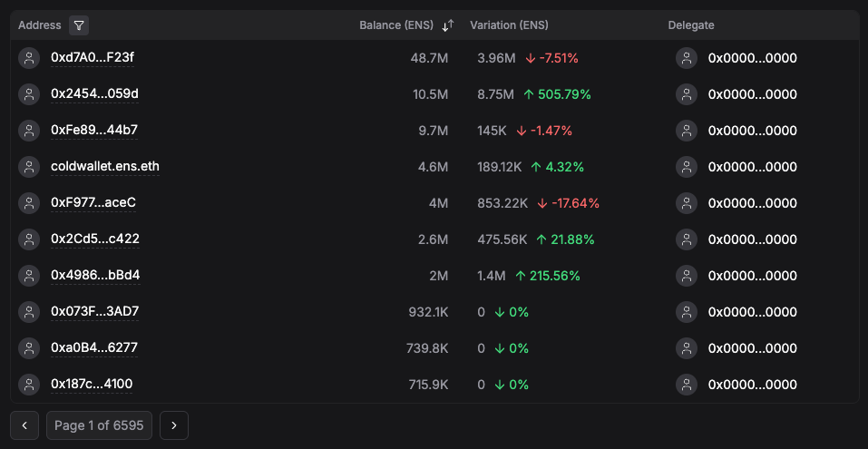The width and height of the screenshot is (868, 449).
Task: Click the Page 1 of 6595 indicator
Action: tap(99, 425)
